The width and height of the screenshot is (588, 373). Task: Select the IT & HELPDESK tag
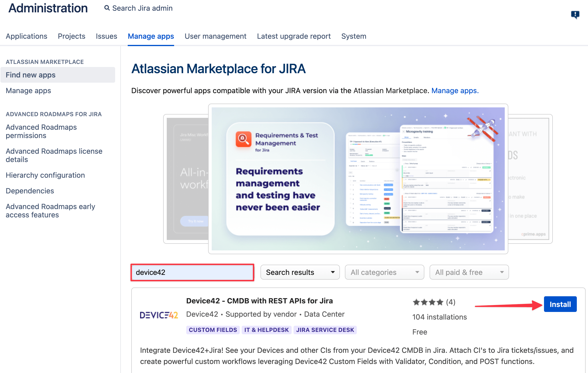266,330
